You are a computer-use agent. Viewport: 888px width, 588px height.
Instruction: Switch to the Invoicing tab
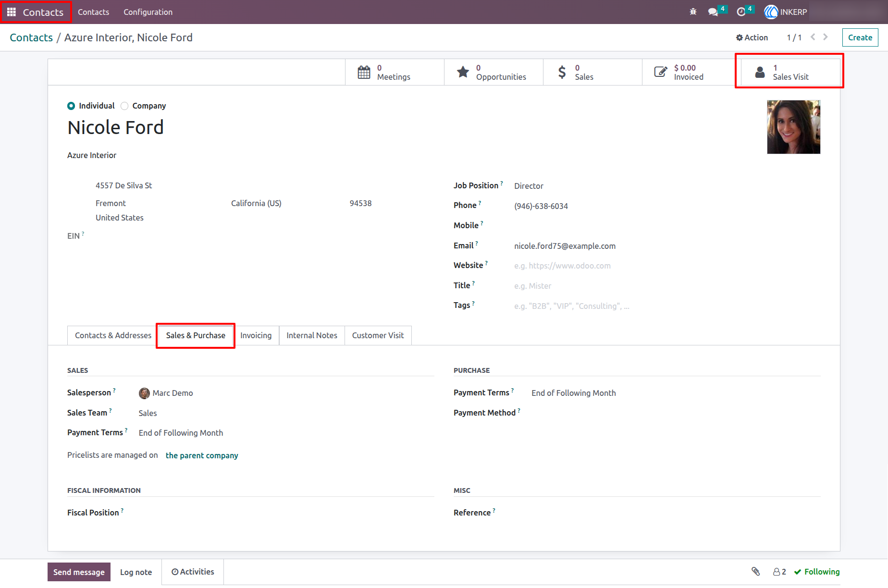pos(256,335)
